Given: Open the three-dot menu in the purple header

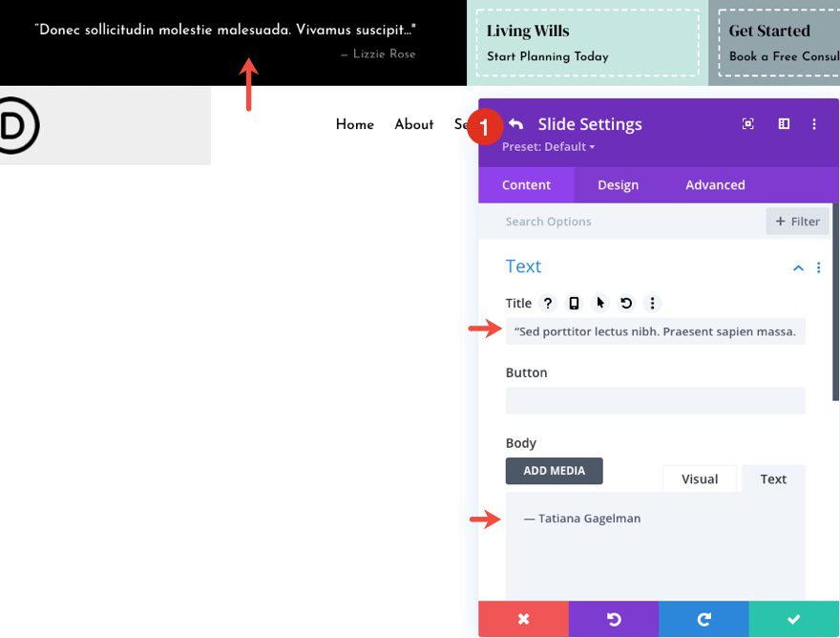Looking at the screenshot, I should pyautogui.click(x=814, y=123).
